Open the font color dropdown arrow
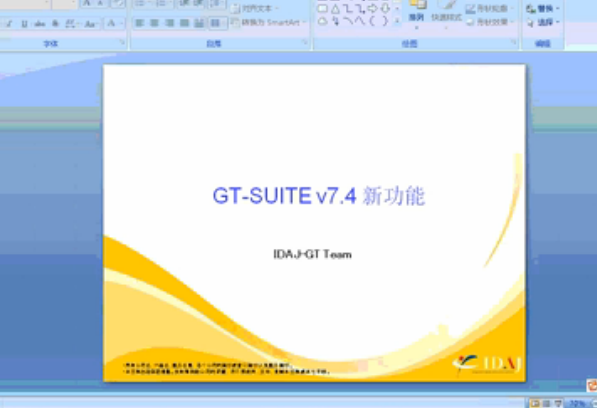 tap(122, 24)
